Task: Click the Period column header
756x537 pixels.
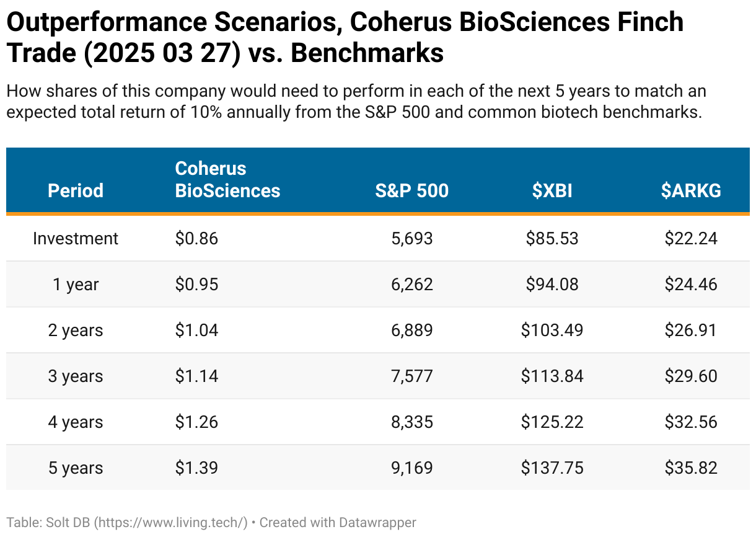Action: click(x=76, y=190)
